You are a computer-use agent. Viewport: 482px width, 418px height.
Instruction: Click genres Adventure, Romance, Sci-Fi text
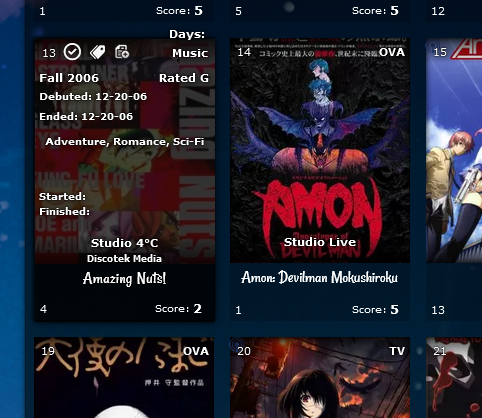click(x=125, y=142)
